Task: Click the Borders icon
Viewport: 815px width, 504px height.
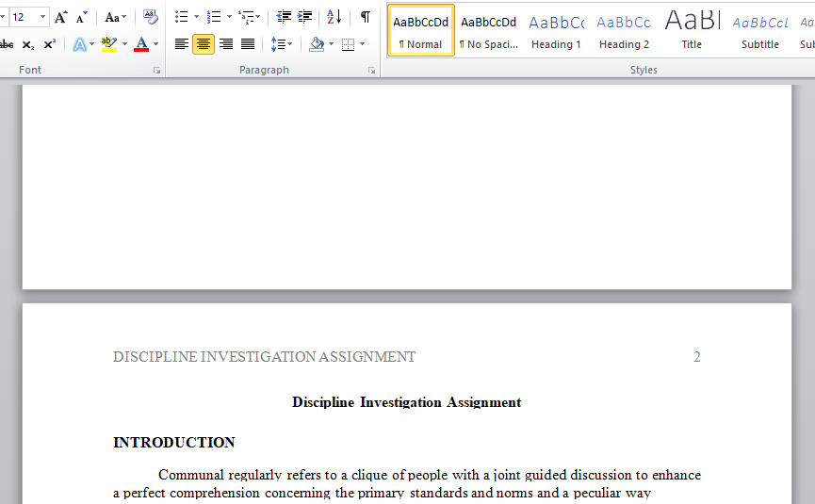Action: [x=349, y=44]
